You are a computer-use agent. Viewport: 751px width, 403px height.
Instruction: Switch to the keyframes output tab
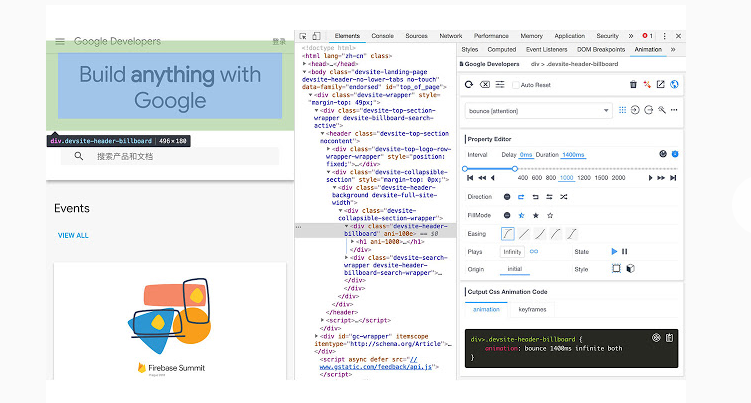pyautogui.click(x=532, y=310)
